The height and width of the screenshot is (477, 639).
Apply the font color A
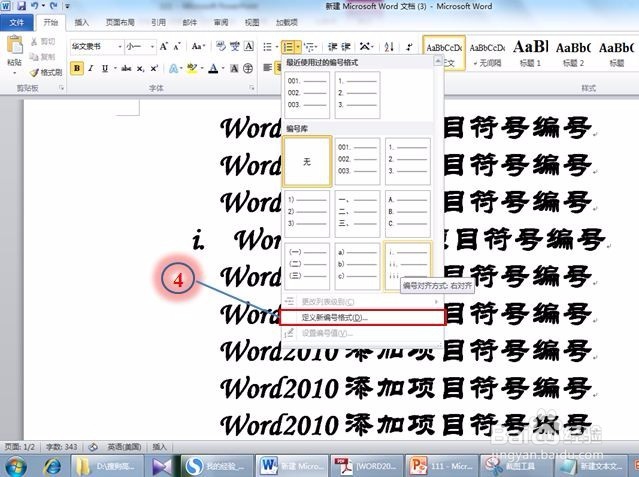pos(213,68)
